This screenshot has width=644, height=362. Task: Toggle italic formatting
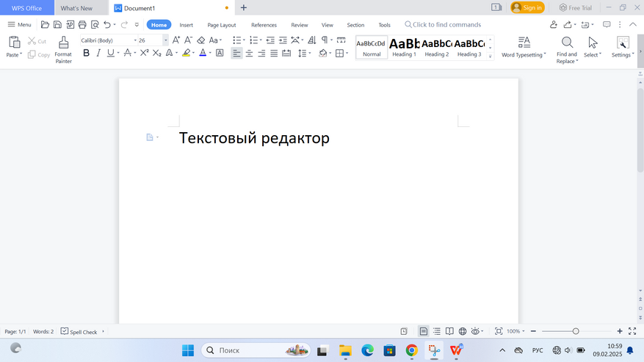pos(98,54)
